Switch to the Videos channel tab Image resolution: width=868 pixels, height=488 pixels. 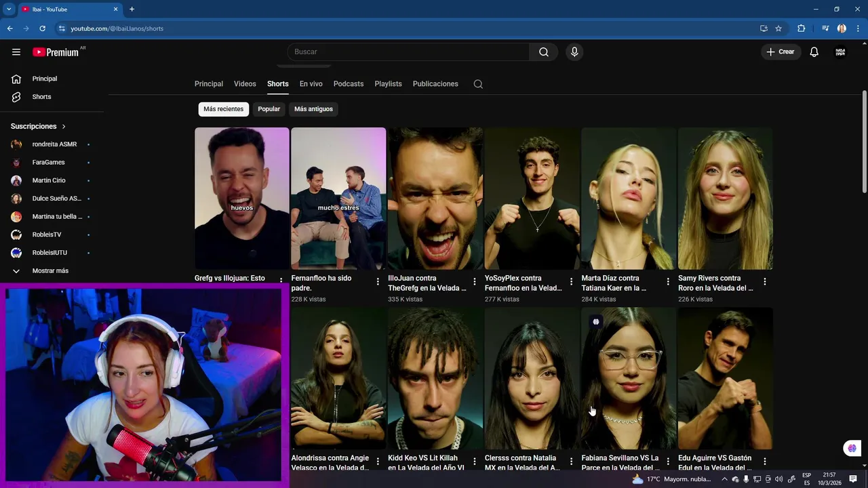[x=245, y=84]
